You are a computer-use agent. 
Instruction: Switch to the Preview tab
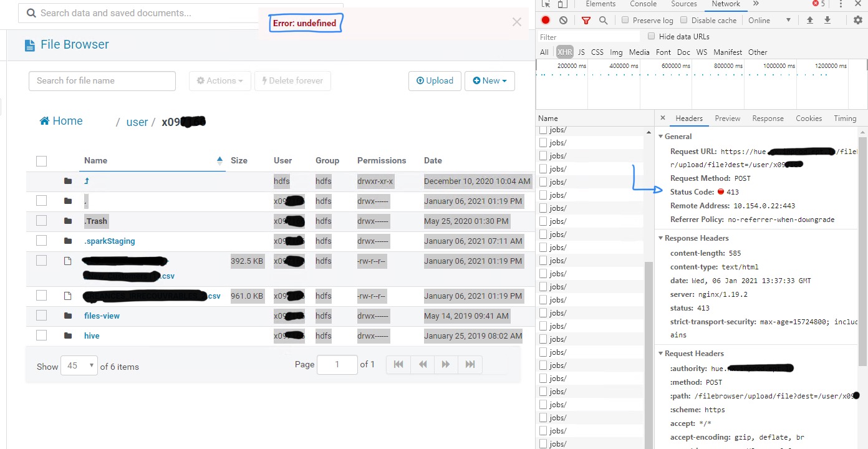(x=728, y=118)
